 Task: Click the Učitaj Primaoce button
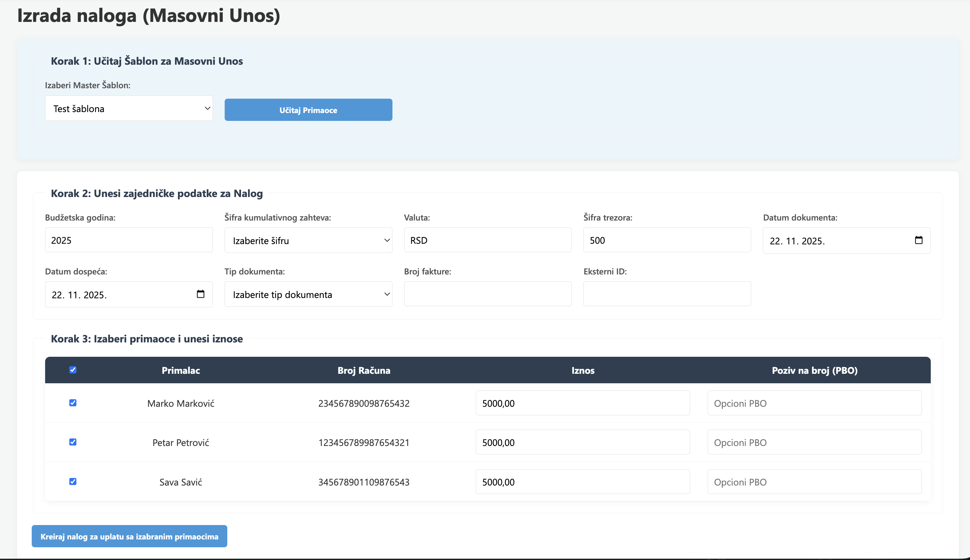coord(308,110)
